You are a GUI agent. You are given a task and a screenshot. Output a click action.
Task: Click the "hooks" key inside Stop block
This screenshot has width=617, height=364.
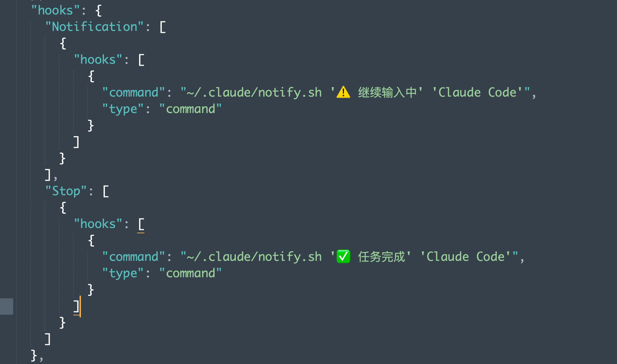98,224
